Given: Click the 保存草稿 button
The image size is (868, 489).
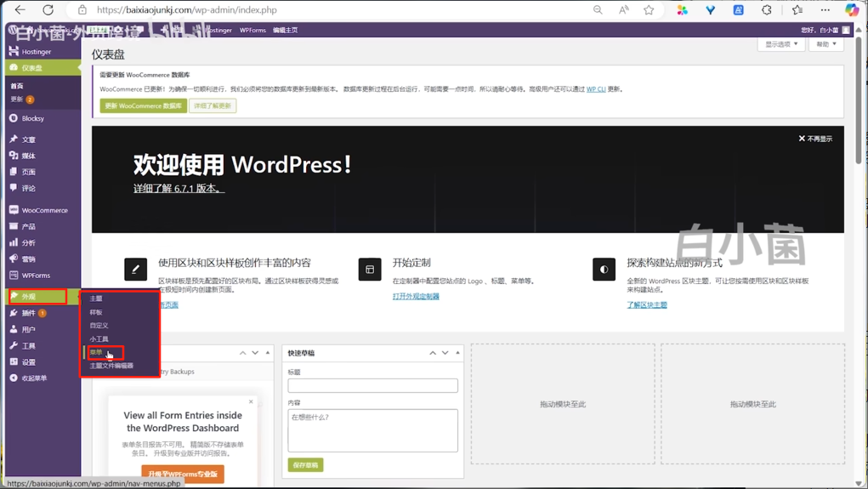Looking at the screenshot, I should coord(305,465).
